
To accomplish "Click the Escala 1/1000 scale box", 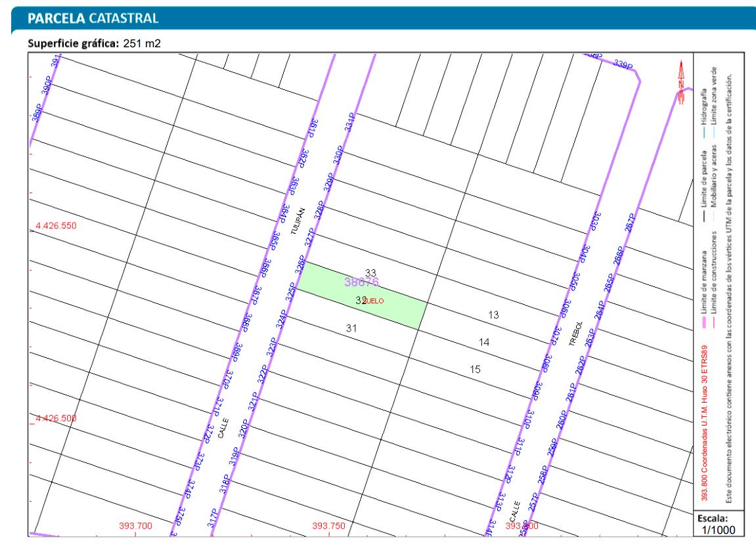I will click(x=717, y=524).
